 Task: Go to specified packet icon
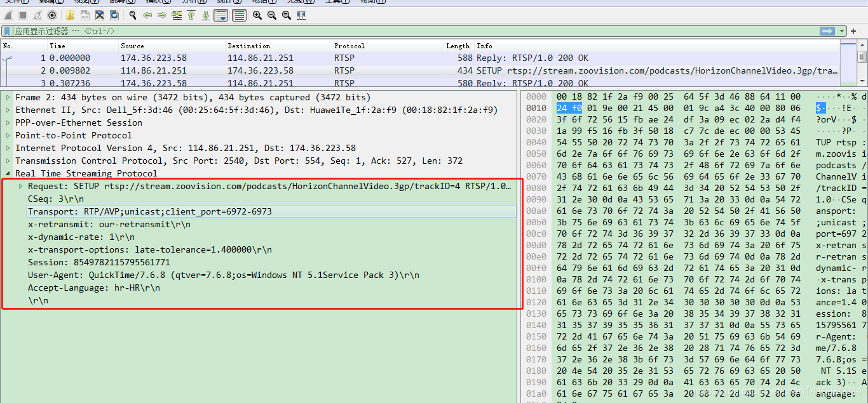click(177, 15)
